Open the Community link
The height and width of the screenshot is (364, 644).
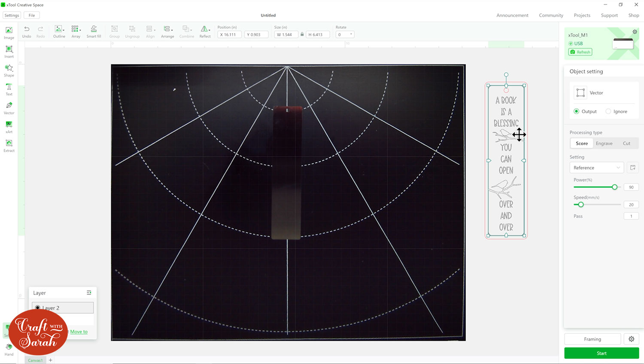tap(551, 15)
